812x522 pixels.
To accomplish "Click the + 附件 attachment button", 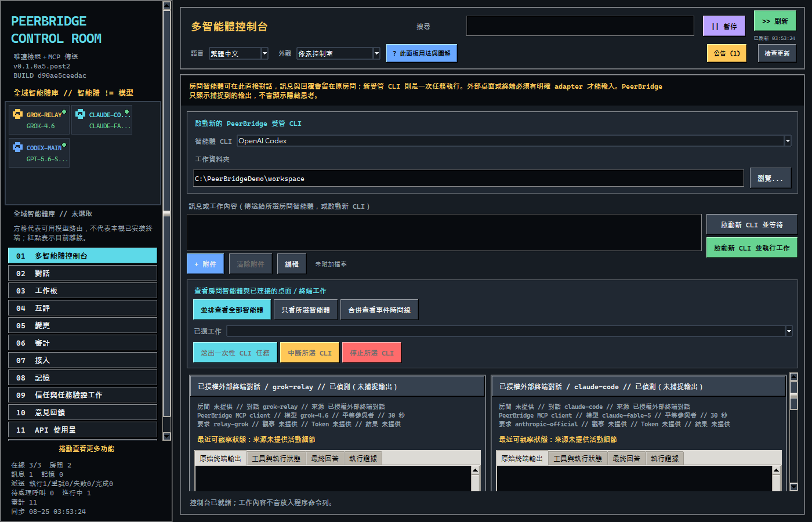I will [x=205, y=264].
